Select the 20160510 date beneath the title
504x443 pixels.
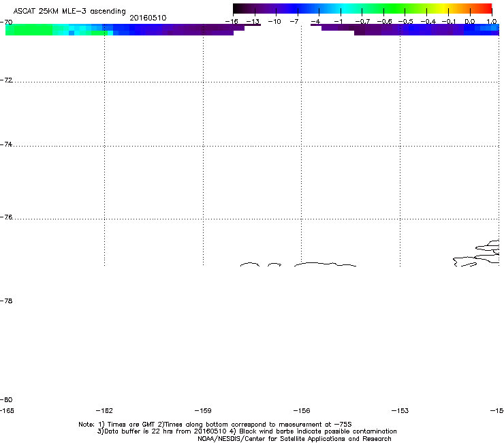click(148, 18)
